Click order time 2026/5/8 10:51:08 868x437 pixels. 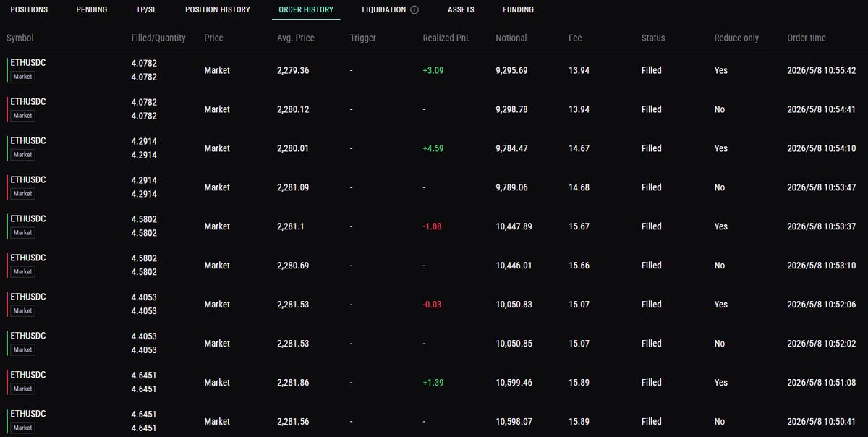coord(820,383)
